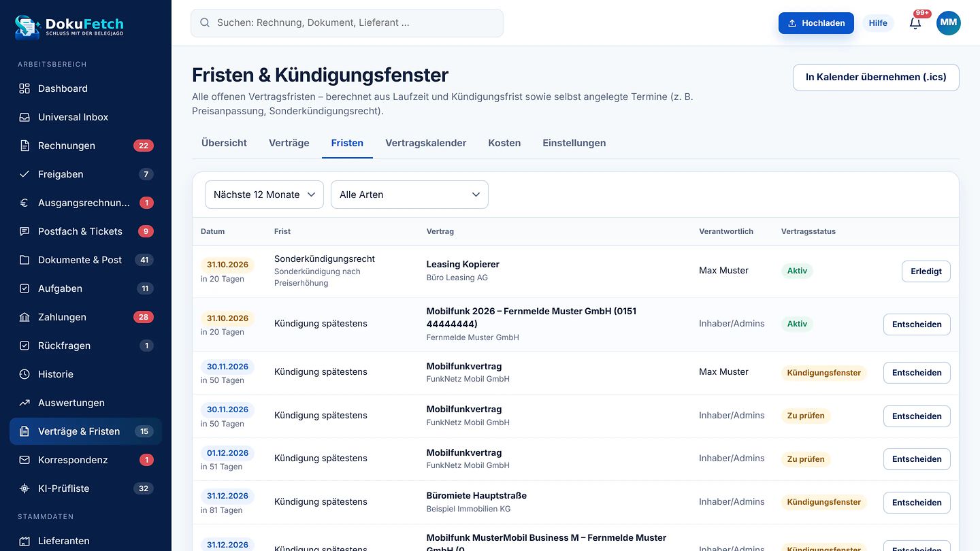
Task: Click the KI-Prüfliste target icon
Action: [x=24, y=488]
